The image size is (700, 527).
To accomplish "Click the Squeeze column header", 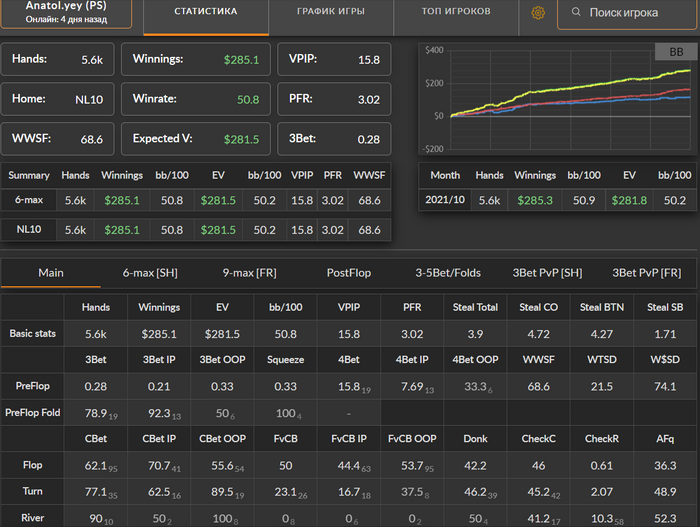I will point(286,360).
